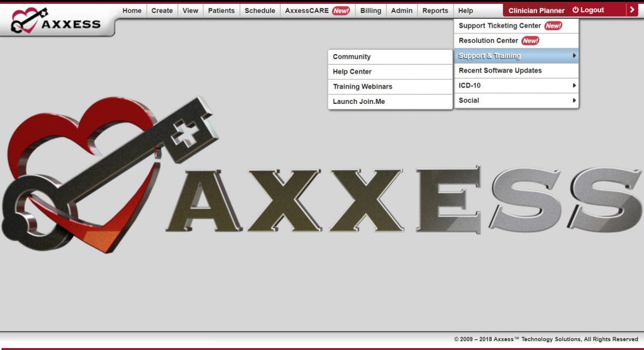Click the New! badge next to AxxessCARE
This screenshot has width=644, height=350.
tap(341, 11)
